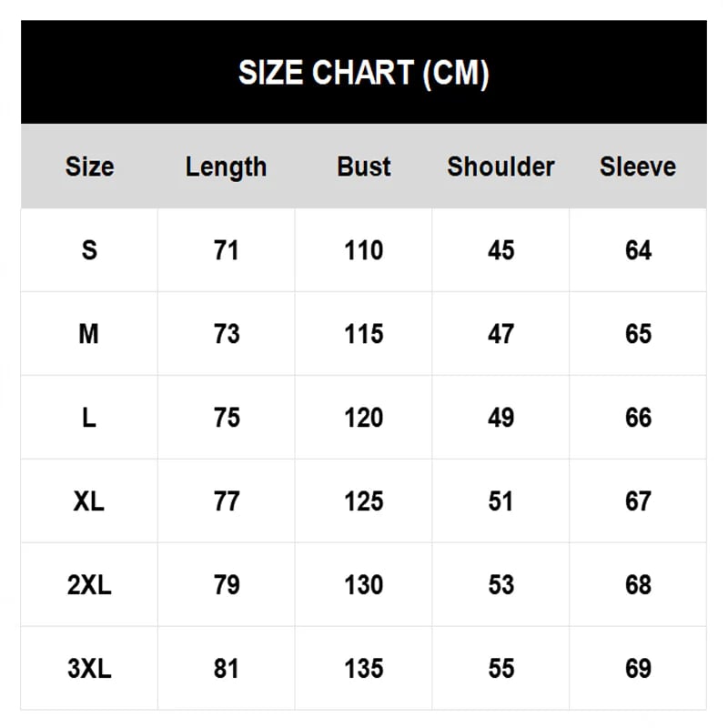Click the S size row label
This screenshot has width=728, height=728.
pyautogui.click(x=89, y=250)
